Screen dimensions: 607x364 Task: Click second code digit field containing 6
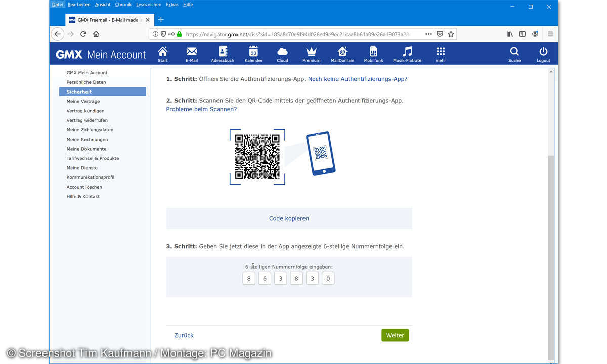click(x=265, y=279)
